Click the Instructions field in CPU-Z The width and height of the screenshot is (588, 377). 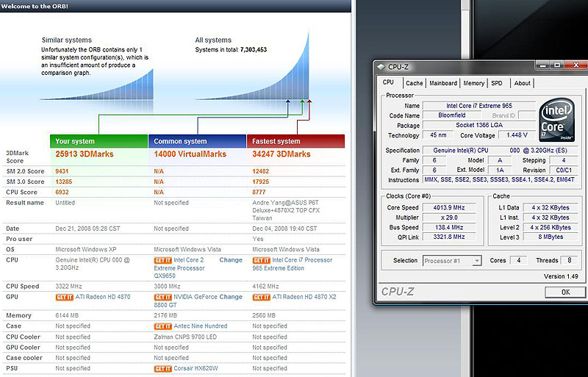click(x=499, y=180)
